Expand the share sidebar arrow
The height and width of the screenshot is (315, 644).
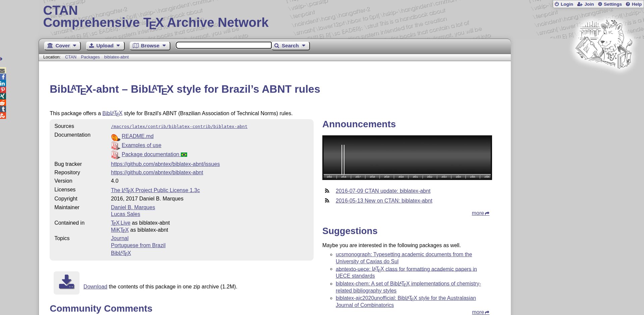click(1, 59)
